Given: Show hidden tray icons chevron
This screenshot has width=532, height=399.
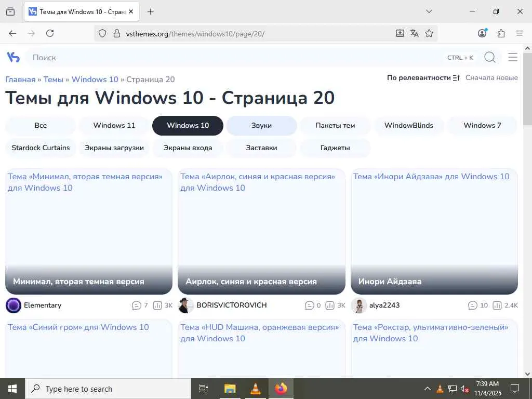Looking at the screenshot, I should [x=428, y=389].
